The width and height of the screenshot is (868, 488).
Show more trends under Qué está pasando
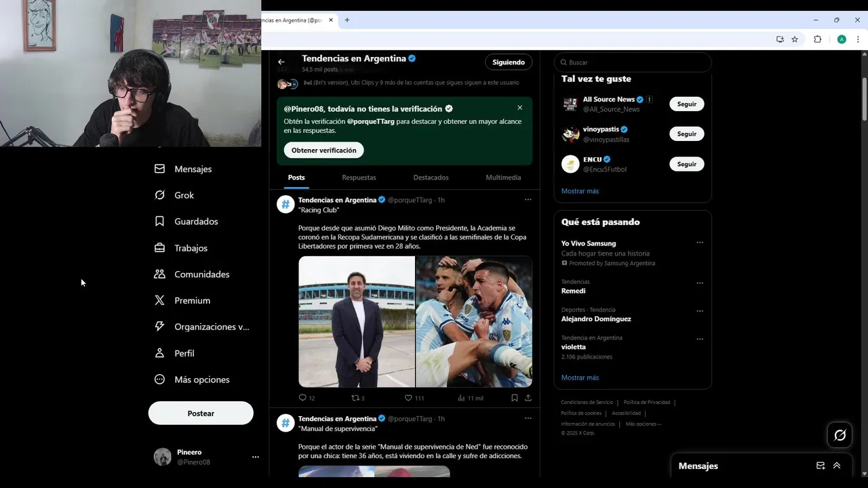click(580, 378)
